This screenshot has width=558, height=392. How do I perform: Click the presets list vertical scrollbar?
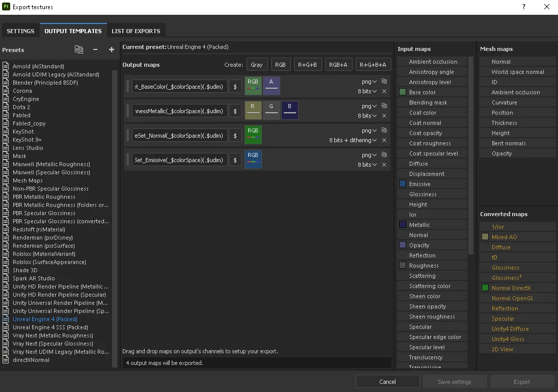coord(115,219)
